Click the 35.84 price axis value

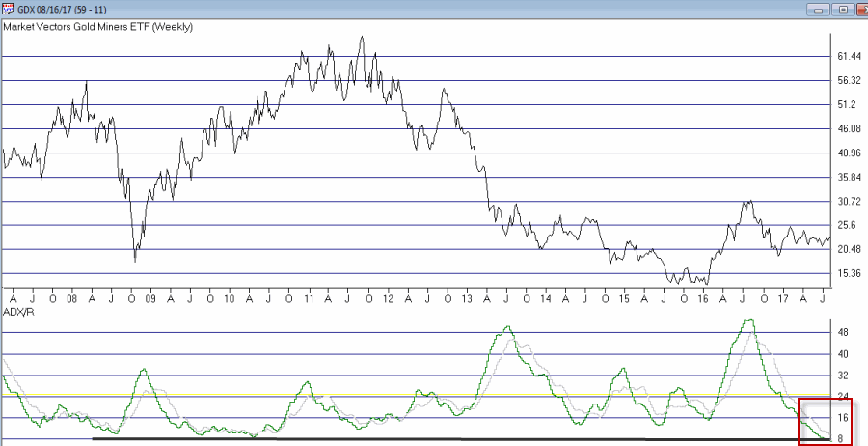pos(850,178)
